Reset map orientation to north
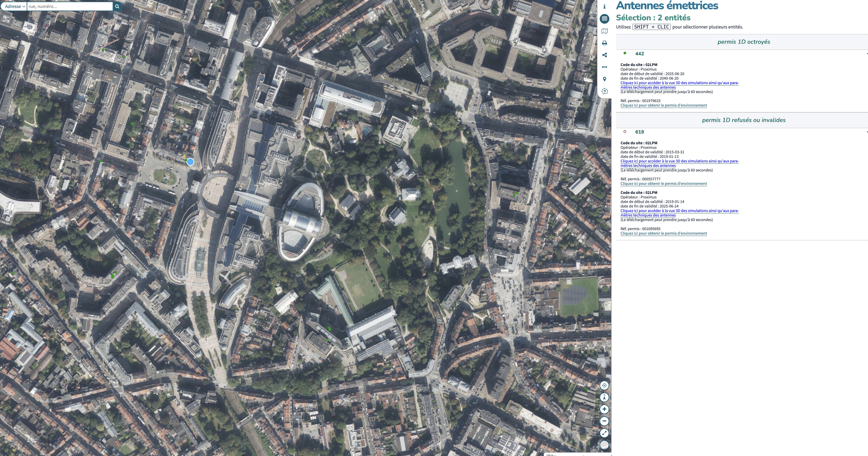Viewport: 868px width, 456px height. 604,397
